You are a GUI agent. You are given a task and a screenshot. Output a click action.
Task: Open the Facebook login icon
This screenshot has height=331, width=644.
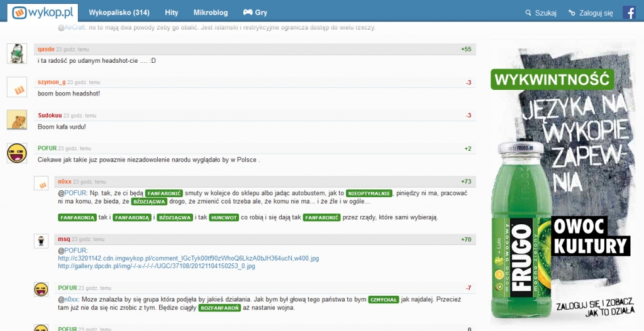[x=629, y=12]
